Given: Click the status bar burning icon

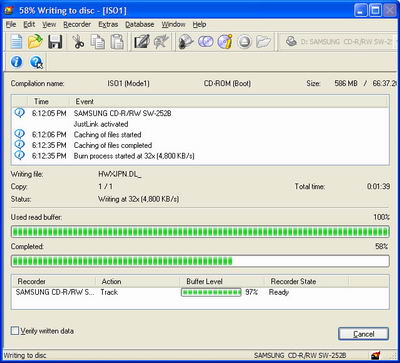Looking at the screenshot, I should pos(375,355).
